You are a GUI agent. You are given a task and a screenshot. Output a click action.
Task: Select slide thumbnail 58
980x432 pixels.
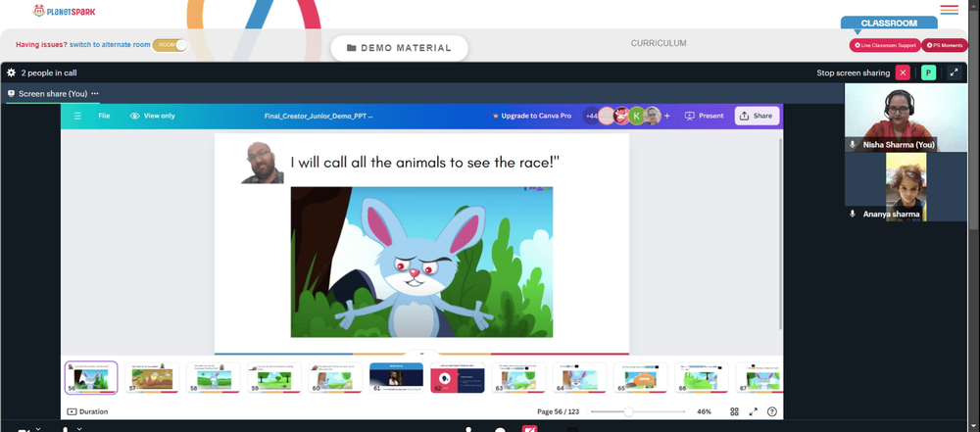tap(213, 377)
